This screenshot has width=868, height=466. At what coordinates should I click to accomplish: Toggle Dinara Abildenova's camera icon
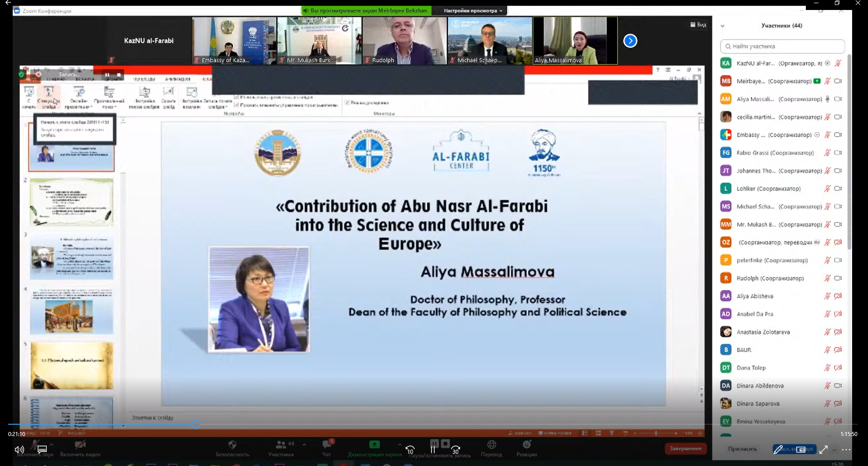(x=838, y=386)
